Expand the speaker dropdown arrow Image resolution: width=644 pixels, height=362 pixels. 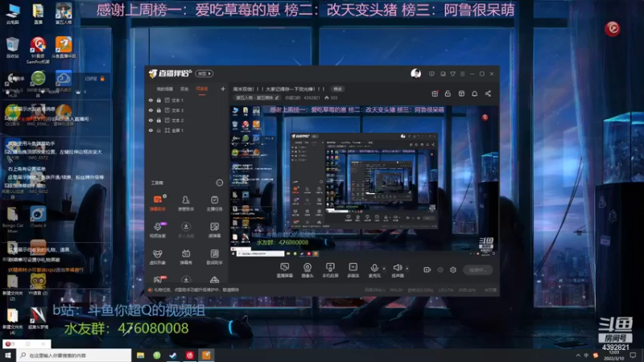click(x=407, y=269)
